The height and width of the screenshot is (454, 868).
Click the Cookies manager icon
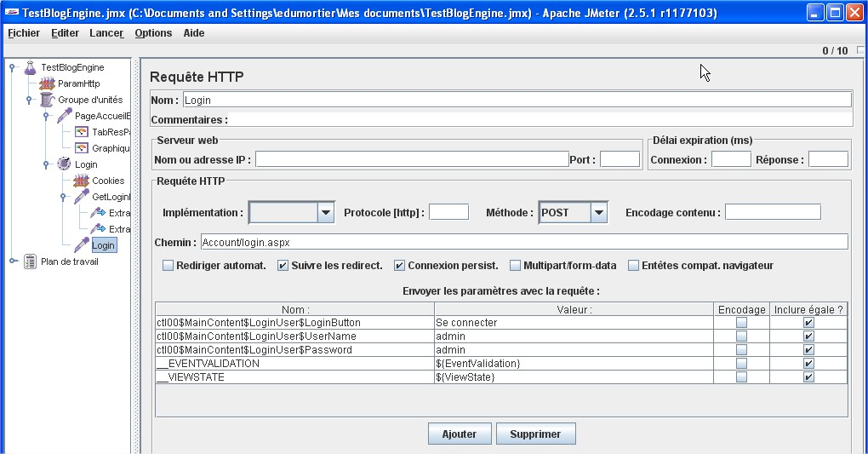pyautogui.click(x=82, y=181)
